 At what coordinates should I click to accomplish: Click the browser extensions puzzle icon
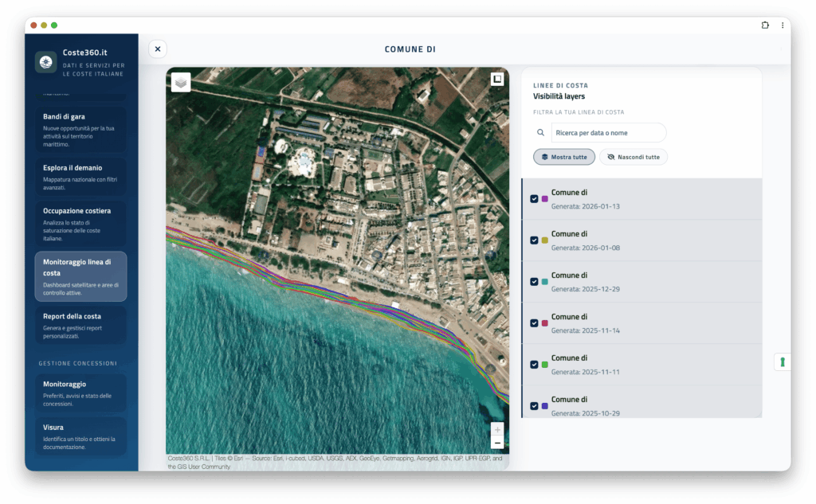click(765, 25)
